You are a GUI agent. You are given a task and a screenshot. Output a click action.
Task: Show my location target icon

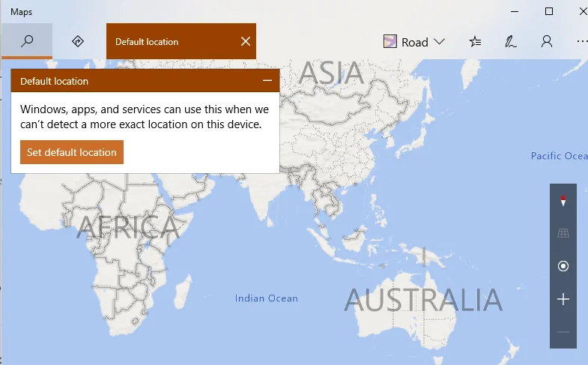(x=563, y=266)
